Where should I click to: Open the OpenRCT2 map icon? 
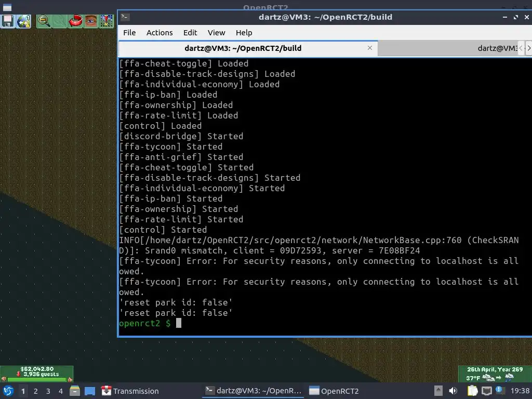click(x=106, y=21)
